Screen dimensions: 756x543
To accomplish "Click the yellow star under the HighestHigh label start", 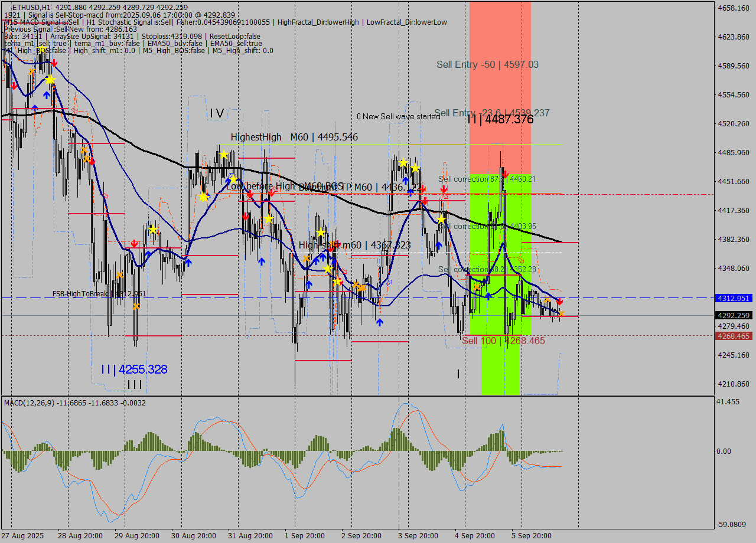I will pyautogui.click(x=224, y=155).
